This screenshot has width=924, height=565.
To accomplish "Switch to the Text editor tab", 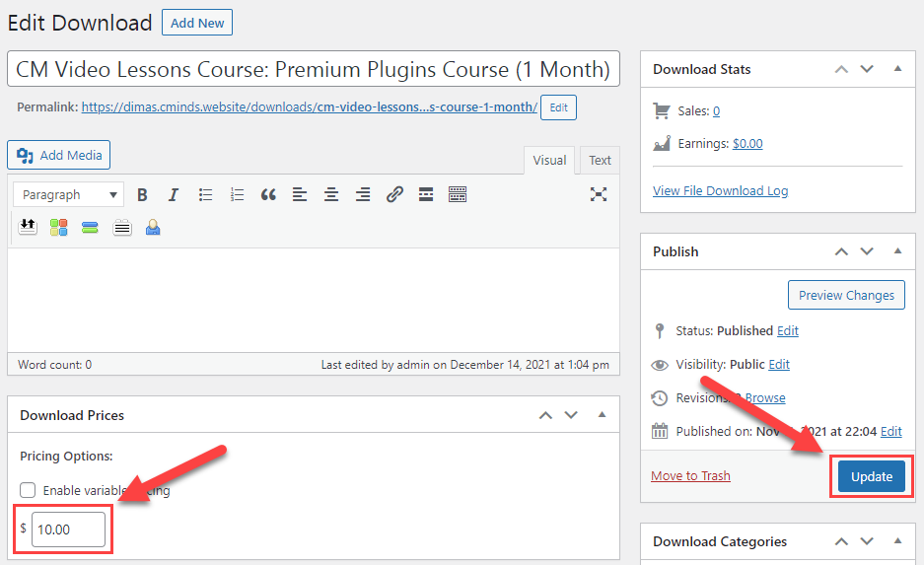I will [x=600, y=161].
